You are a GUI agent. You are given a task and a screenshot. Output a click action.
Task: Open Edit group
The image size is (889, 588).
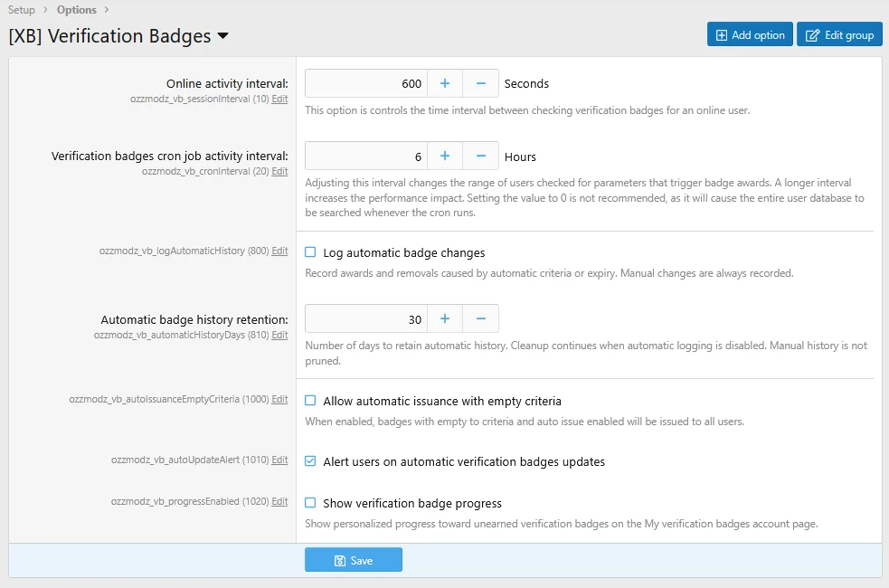839,34
